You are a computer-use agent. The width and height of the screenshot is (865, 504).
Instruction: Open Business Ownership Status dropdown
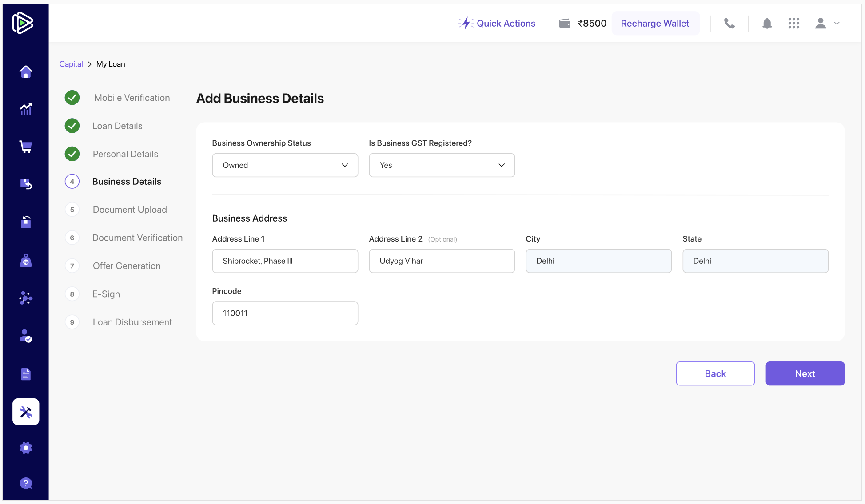[285, 165]
